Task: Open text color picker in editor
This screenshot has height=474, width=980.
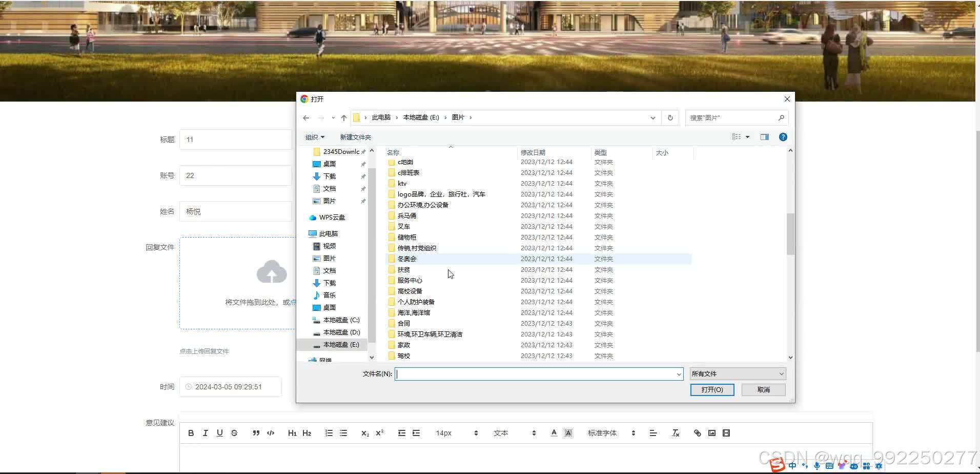Action: (x=554, y=433)
